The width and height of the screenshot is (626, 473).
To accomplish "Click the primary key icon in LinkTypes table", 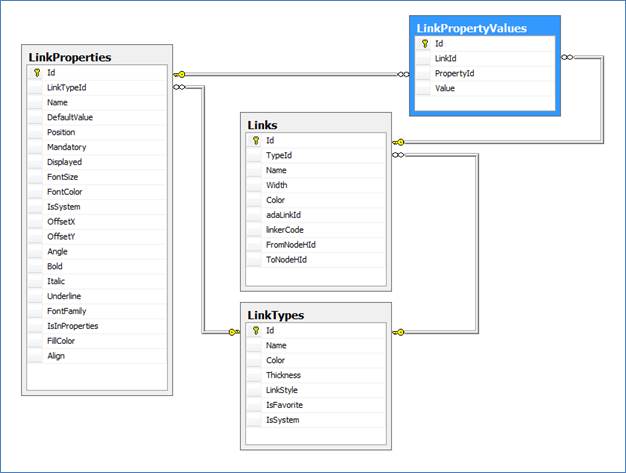I will [x=255, y=331].
